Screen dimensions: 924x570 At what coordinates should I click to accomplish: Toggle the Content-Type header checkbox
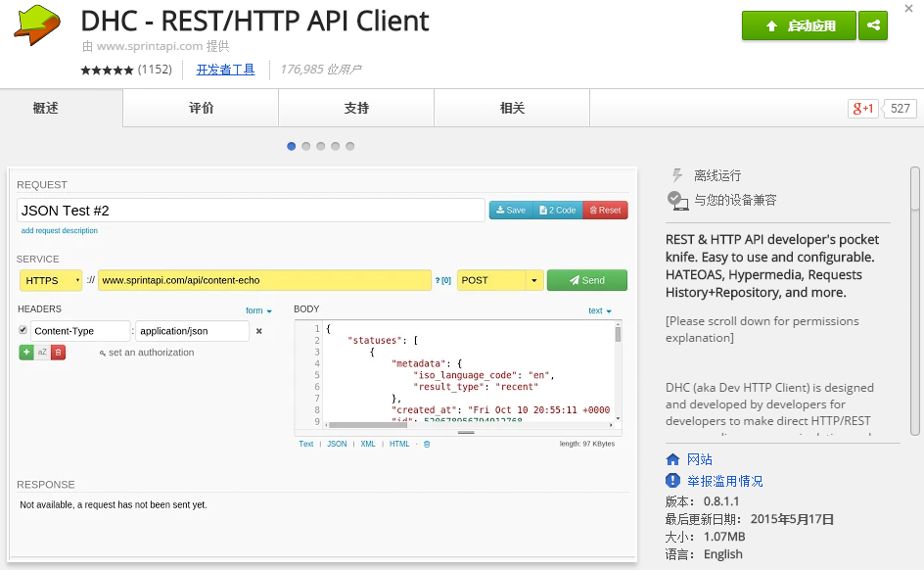click(x=23, y=330)
